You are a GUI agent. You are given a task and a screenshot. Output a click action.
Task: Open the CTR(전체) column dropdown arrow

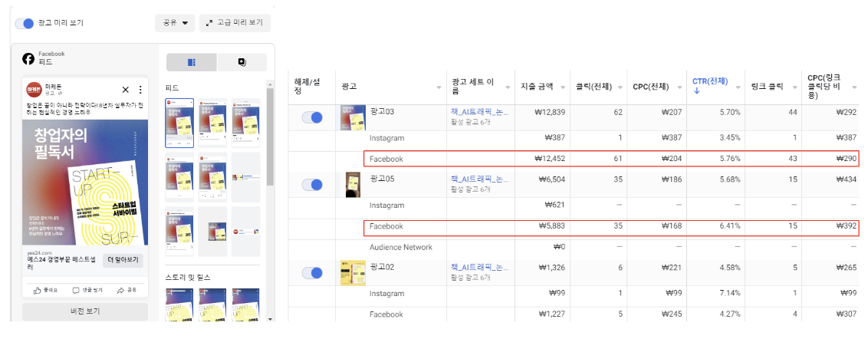click(738, 87)
